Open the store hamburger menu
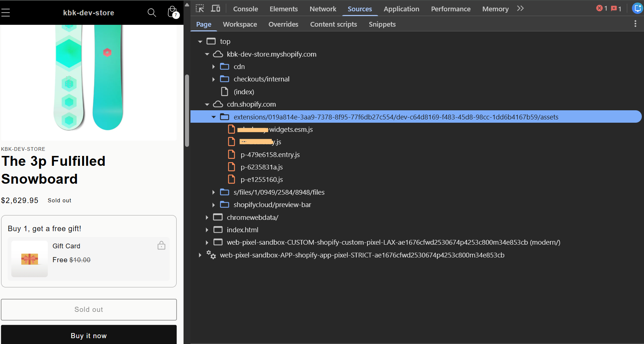Image resolution: width=644 pixels, height=344 pixels. 6,13
